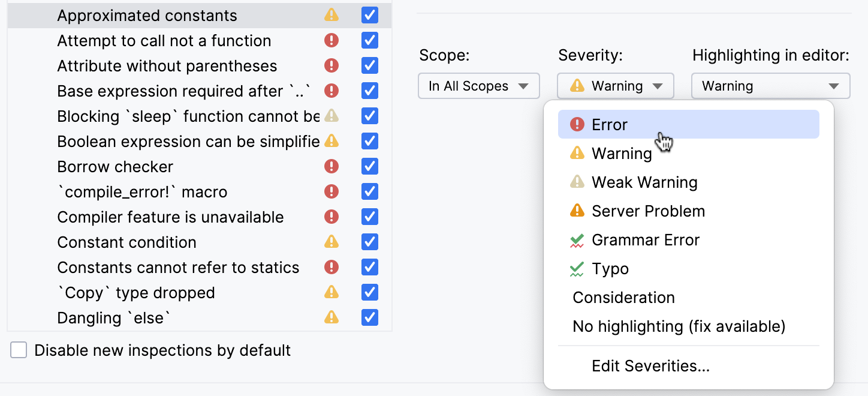
Task: Click the Server Problem orange triangle icon
Action: point(577,211)
